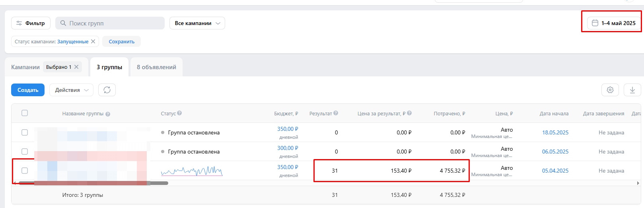Click help icon next to Результат header
Image resolution: width=644 pixels, height=208 pixels.
[x=336, y=113]
